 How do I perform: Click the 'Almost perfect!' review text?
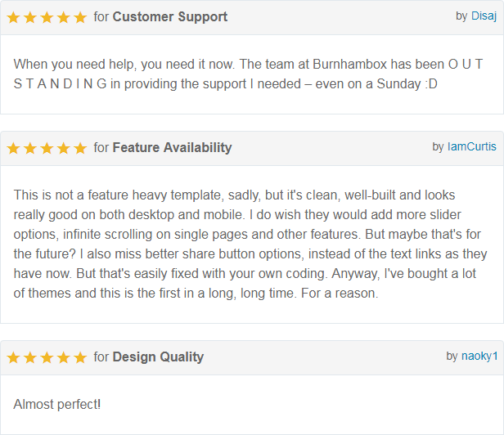(x=57, y=404)
